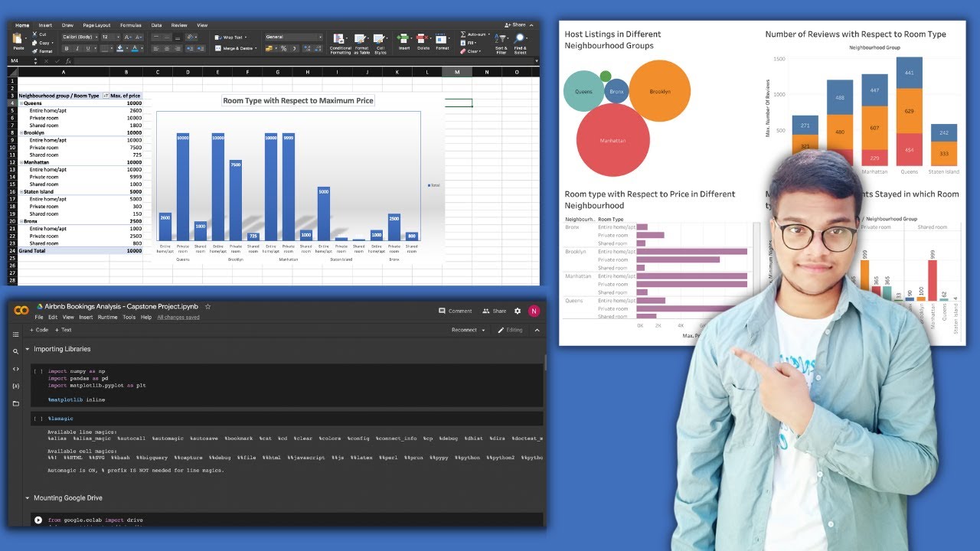Open the font name Calibri dropdown
The width and height of the screenshot is (980, 551).
pos(80,37)
